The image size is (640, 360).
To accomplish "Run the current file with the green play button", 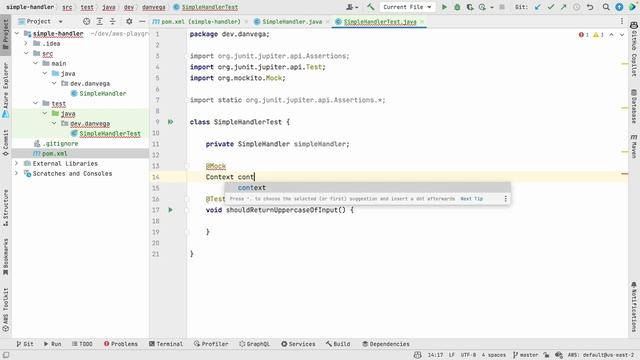I will click(x=444, y=7).
